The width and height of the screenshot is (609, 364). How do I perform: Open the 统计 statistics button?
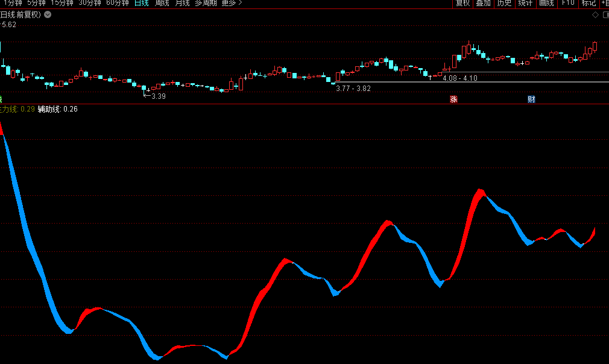525,3
